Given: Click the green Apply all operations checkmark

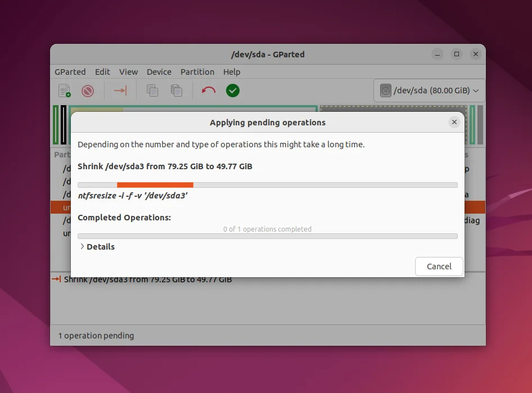Looking at the screenshot, I should 233,91.
